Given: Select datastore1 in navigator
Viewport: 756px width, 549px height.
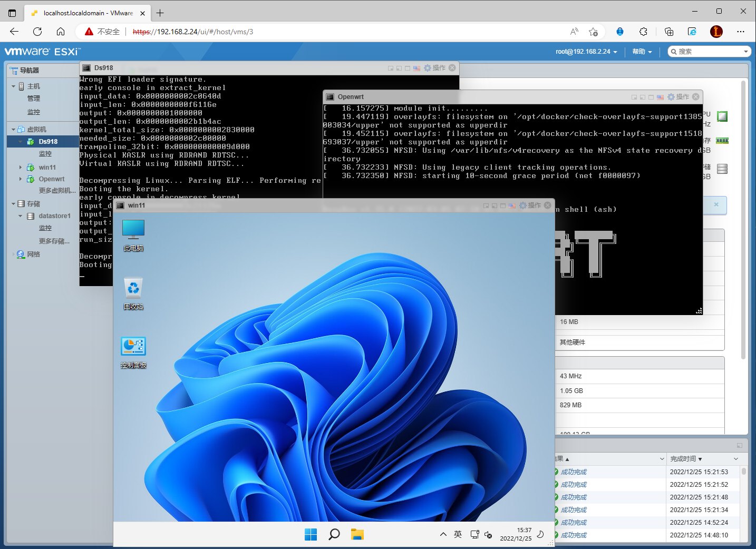Looking at the screenshot, I should [54, 216].
